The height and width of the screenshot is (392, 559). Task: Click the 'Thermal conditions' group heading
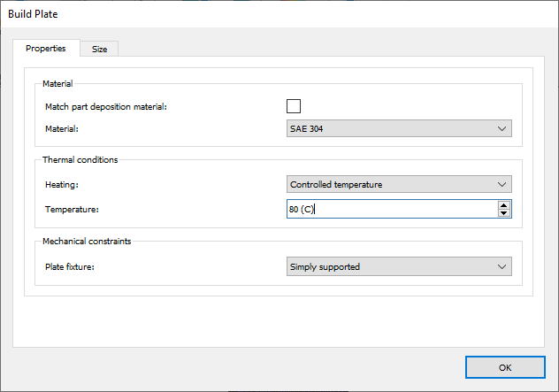[80, 160]
